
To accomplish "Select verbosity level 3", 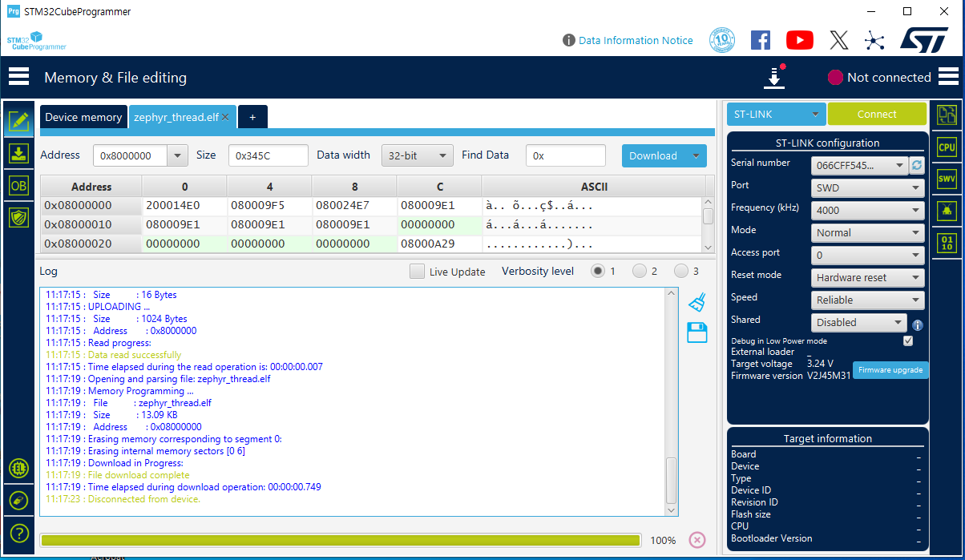I will coord(680,271).
